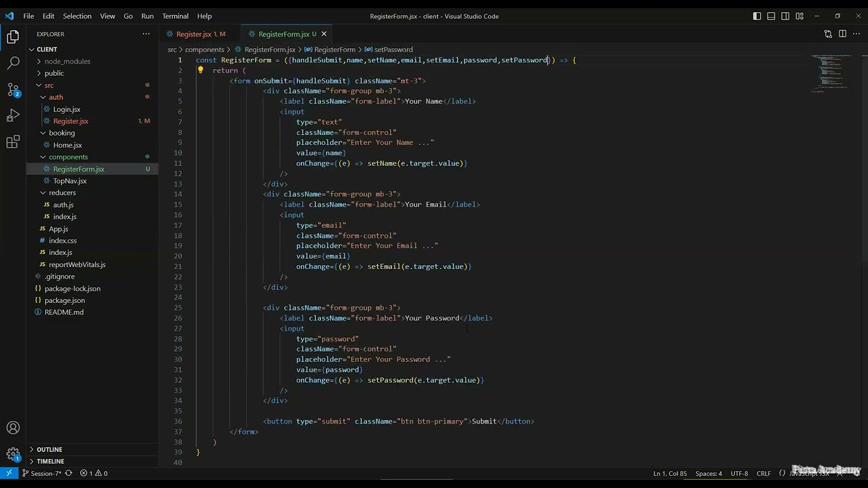The height and width of the screenshot is (488, 868).
Task: Change encoding via UTF-8 status
Action: pyautogui.click(x=739, y=473)
